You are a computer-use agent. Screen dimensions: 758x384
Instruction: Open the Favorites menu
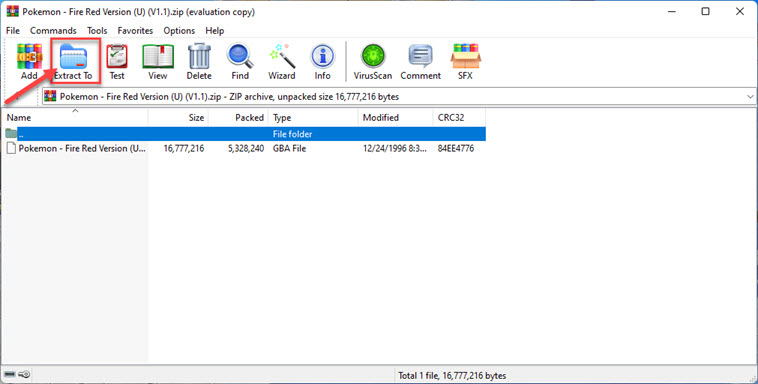tap(135, 30)
